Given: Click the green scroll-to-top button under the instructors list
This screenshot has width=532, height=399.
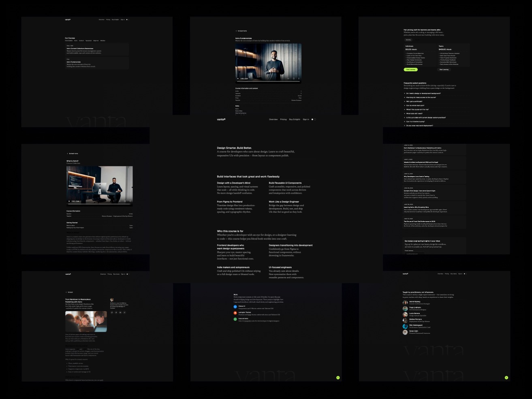Looking at the screenshot, I should [x=506, y=378].
